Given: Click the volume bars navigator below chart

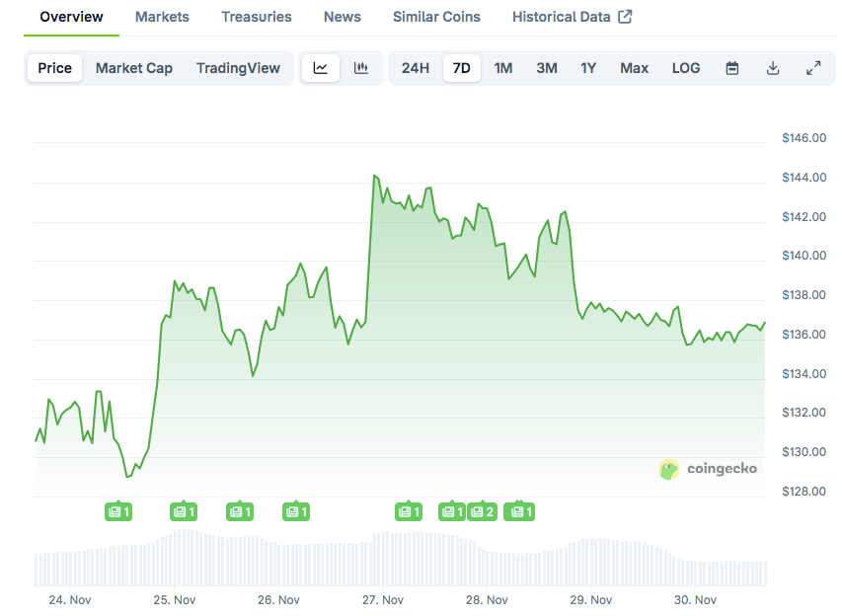Looking at the screenshot, I should pos(400,563).
